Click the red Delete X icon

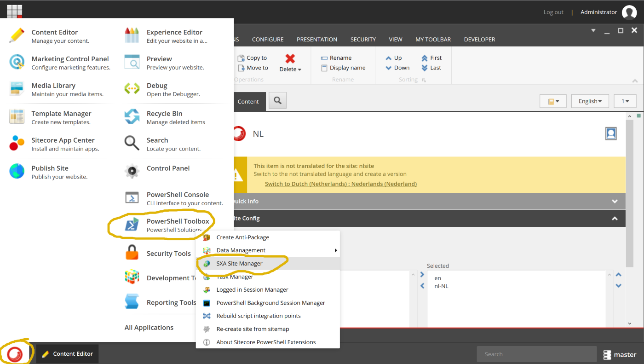click(290, 58)
